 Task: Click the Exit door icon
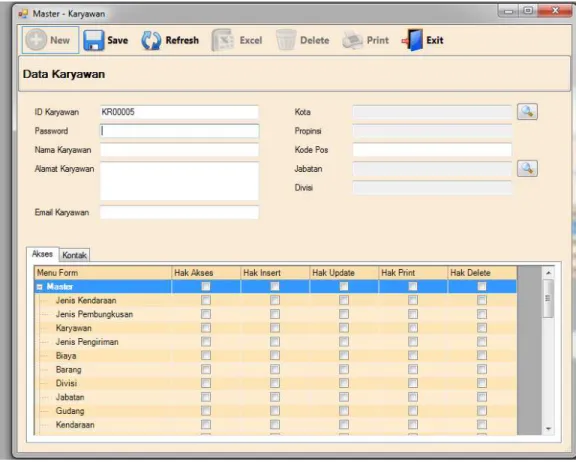[413, 40]
